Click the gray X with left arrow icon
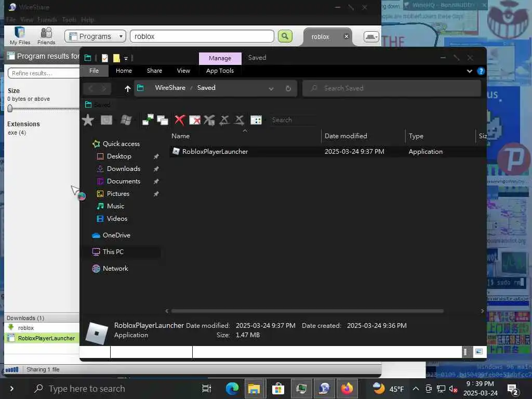The image size is (532, 399). [x=224, y=120]
